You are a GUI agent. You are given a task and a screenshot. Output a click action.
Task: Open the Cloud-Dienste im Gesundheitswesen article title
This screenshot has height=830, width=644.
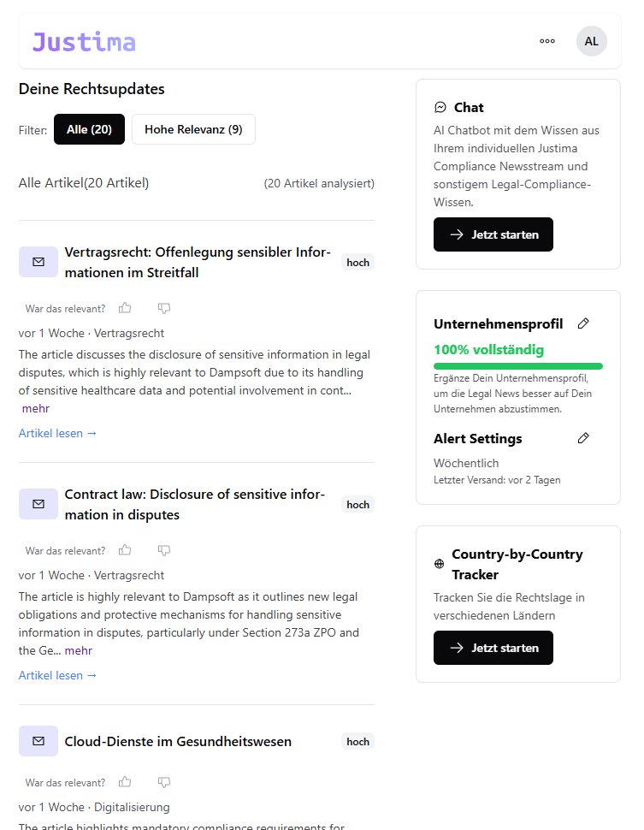click(178, 742)
